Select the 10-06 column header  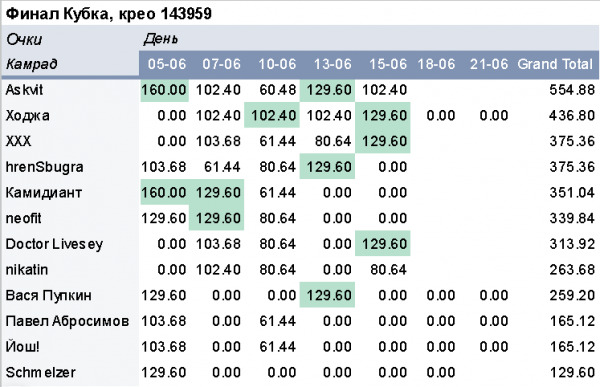pyautogui.click(x=277, y=64)
